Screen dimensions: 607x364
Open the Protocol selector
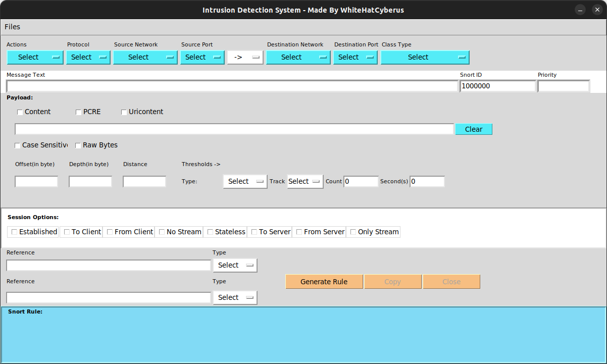coord(88,57)
